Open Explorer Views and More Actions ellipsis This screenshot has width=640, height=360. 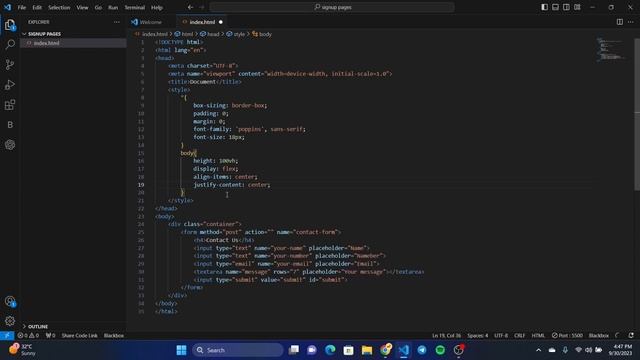pyautogui.click(x=117, y=22)
